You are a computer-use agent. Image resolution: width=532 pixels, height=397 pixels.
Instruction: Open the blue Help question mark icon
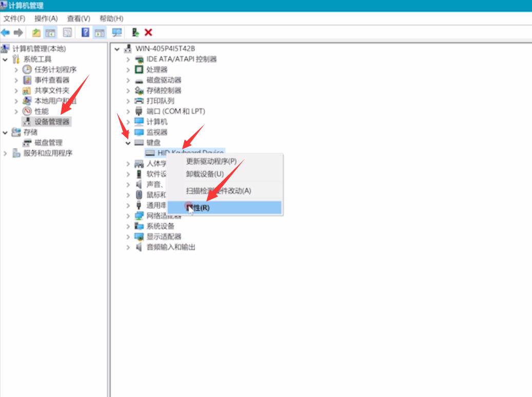tap(86, 33)
